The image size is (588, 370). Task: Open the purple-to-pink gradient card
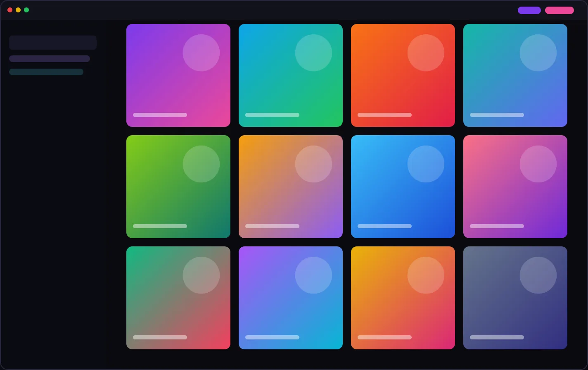[x=178, y=75]
